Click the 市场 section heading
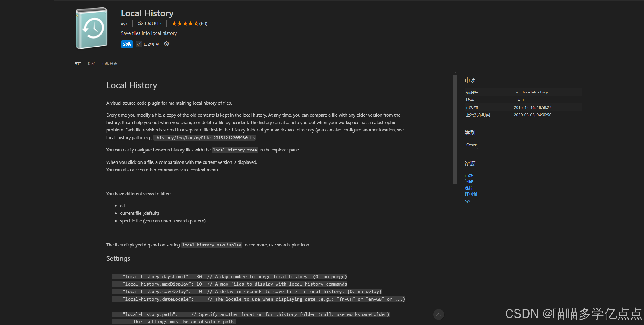Image resolution: width=644 pixels, height=325 pixels. [x=470, y=80]
